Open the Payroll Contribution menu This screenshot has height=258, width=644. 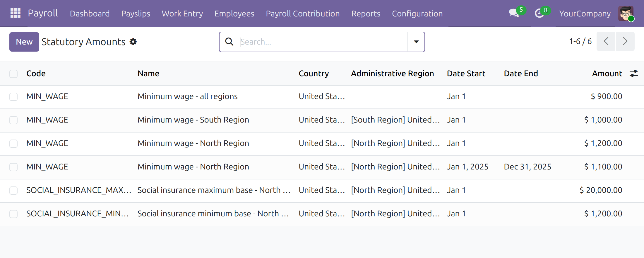(303, 13)
